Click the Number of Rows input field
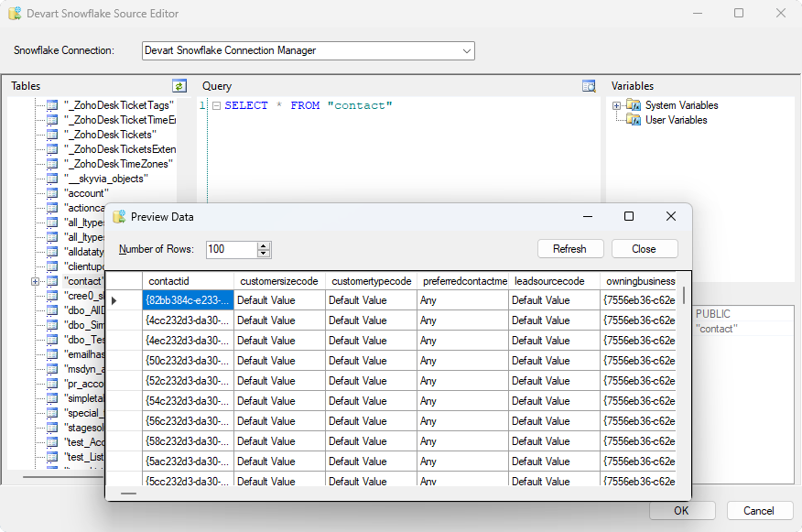The height and width of the screenshot is (532, 802). (231, 249)
